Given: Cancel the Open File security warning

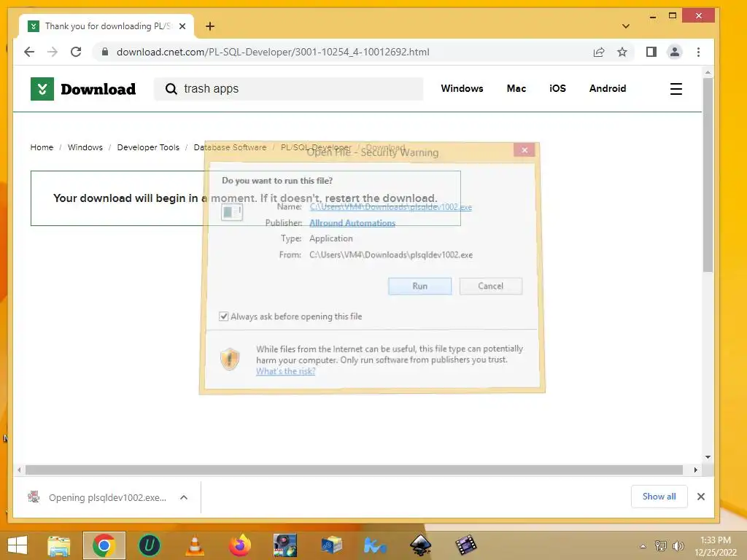Looking at the screenshot, I should 491,286.
